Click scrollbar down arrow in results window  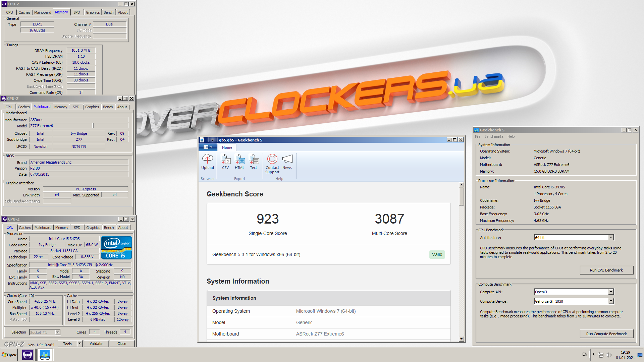pos(462,339)
